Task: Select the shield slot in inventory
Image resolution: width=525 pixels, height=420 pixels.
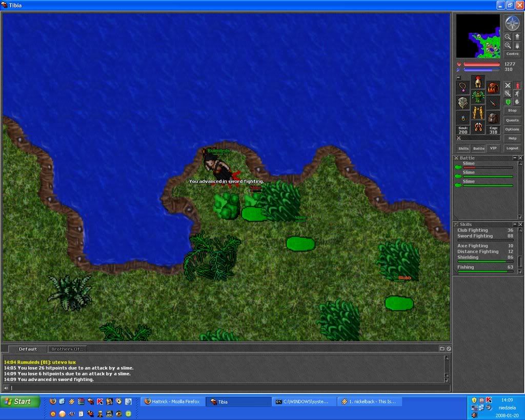Action: coord(463,103)
